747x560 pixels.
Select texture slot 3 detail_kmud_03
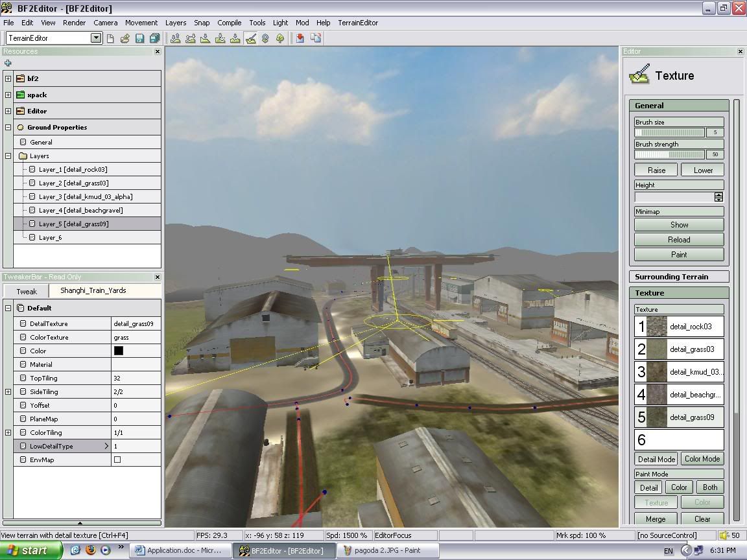679,371
